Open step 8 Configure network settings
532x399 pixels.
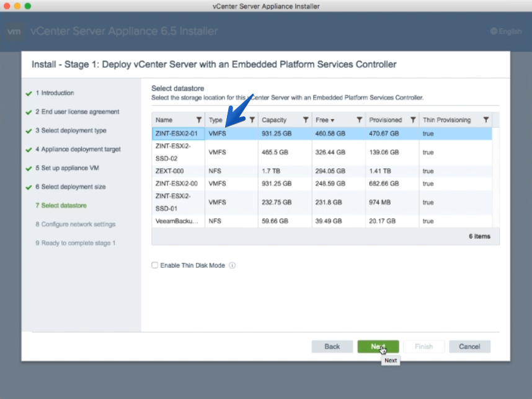(x=75, y=224)
